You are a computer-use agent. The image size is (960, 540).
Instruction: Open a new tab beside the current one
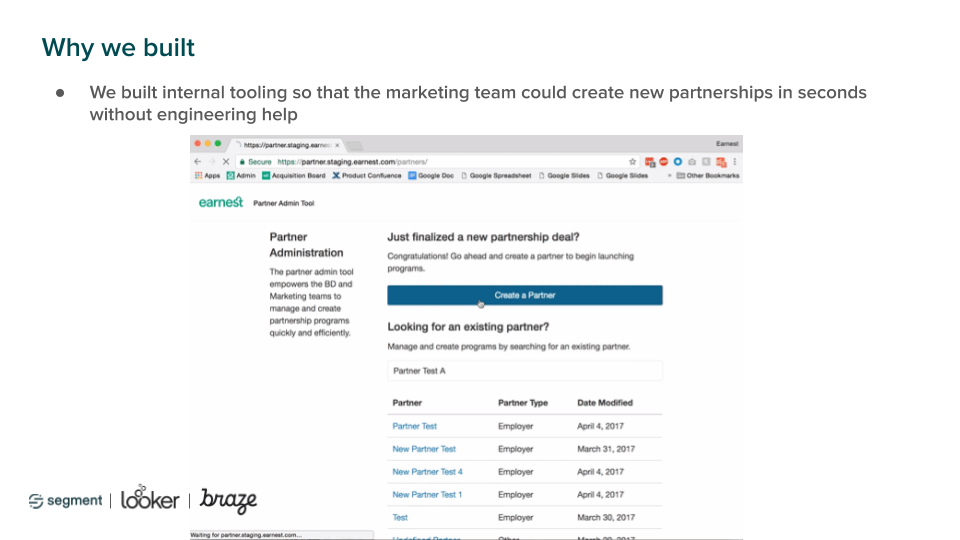coord(354,146)
